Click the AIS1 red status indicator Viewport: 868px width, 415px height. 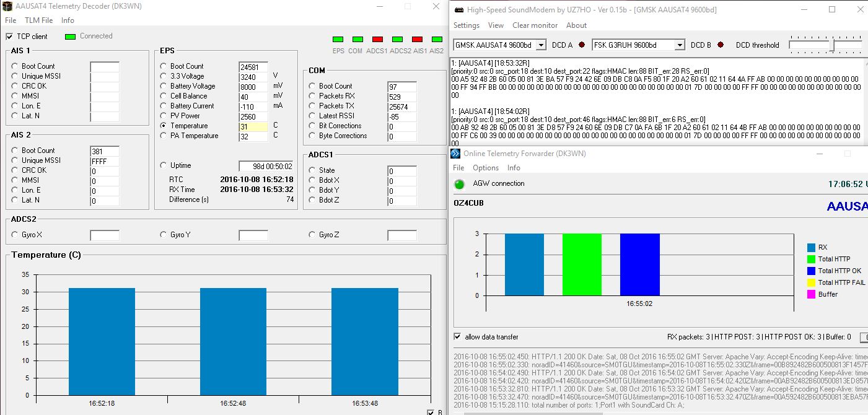417,40
